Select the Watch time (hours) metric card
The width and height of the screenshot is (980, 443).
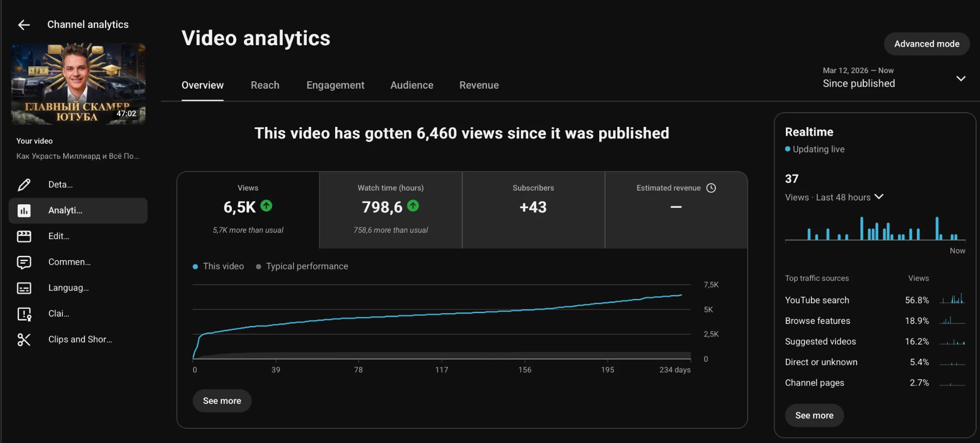tap(391, 210)
